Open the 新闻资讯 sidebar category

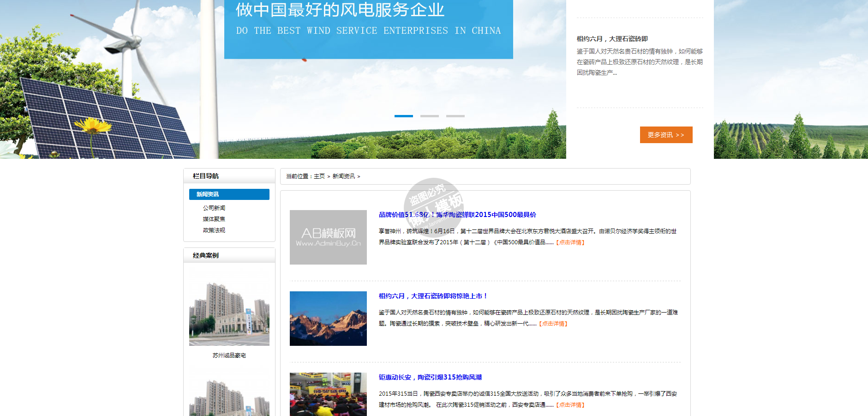click(x=229, y=194)
